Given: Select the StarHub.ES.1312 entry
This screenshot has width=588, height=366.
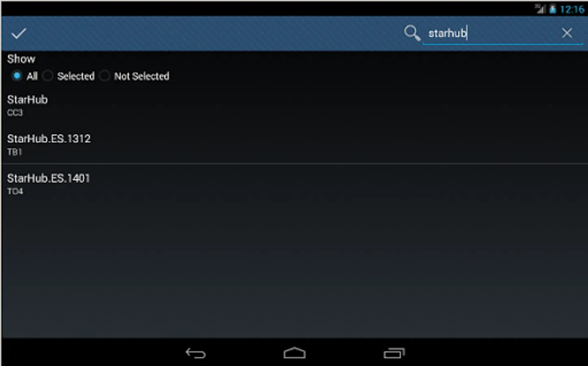Looking at the screenshot, I should tap(294, 144).
